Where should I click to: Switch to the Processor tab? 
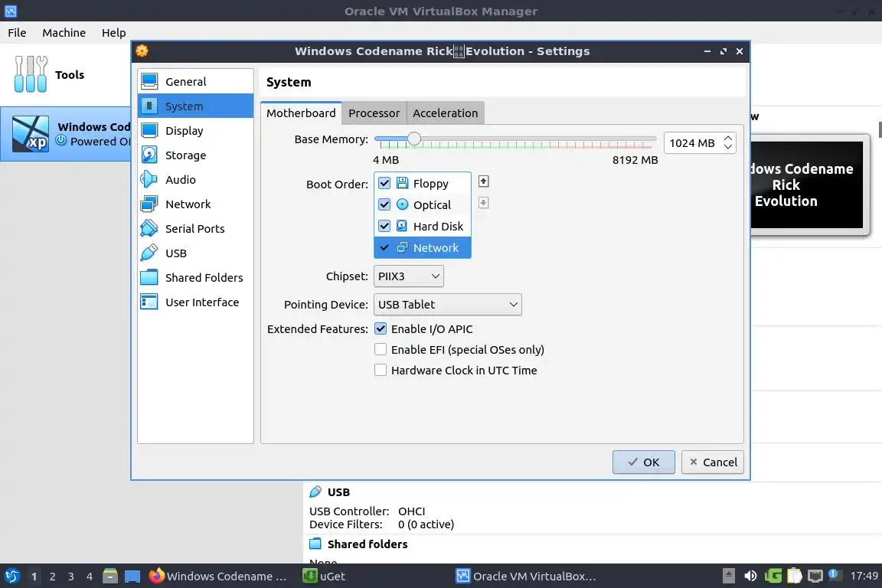[374, 113]
